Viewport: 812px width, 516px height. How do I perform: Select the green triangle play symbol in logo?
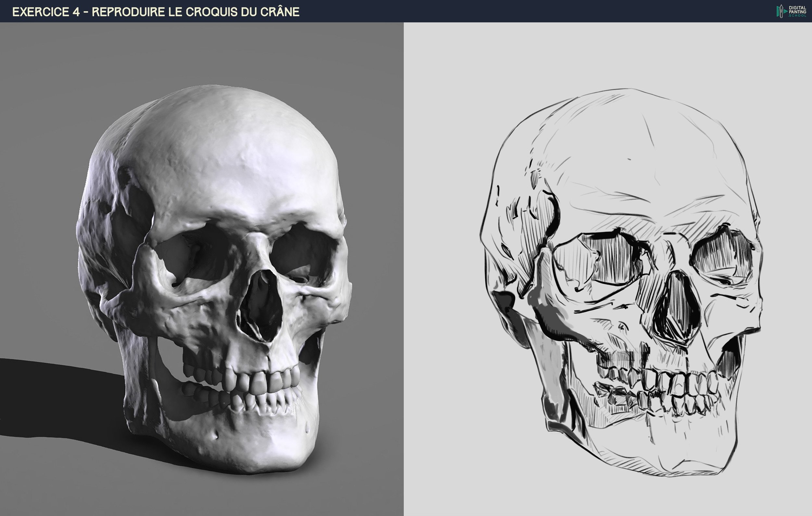(786, 12)
